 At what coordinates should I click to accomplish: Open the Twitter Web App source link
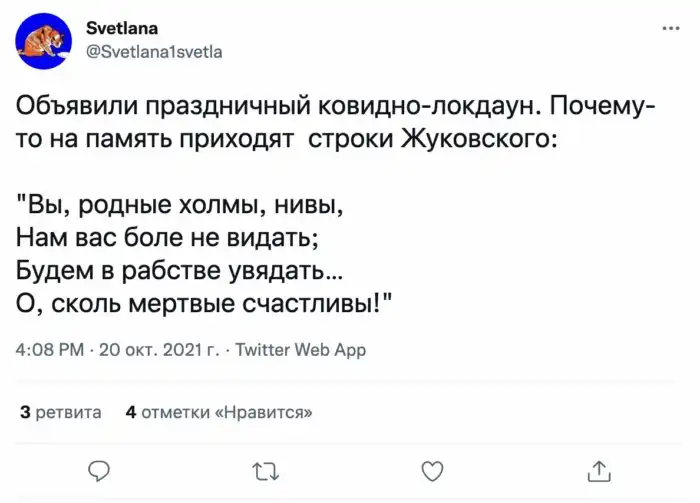[299, 350]
